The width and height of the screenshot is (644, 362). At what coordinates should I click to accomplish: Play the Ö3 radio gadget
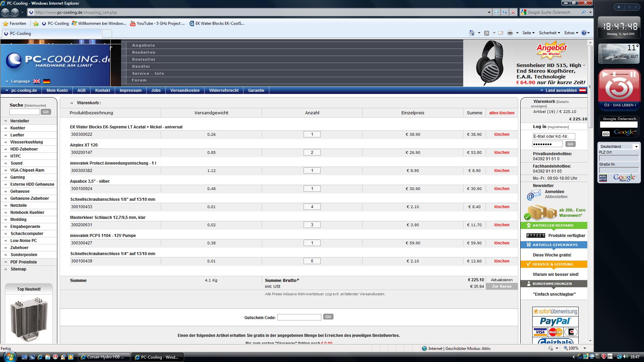click(605, 74)
